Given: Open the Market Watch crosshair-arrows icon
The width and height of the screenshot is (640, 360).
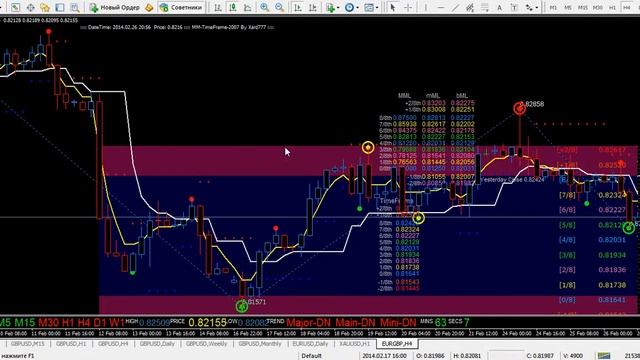Looking at the screenshot, I should click(x=31, y=7).
